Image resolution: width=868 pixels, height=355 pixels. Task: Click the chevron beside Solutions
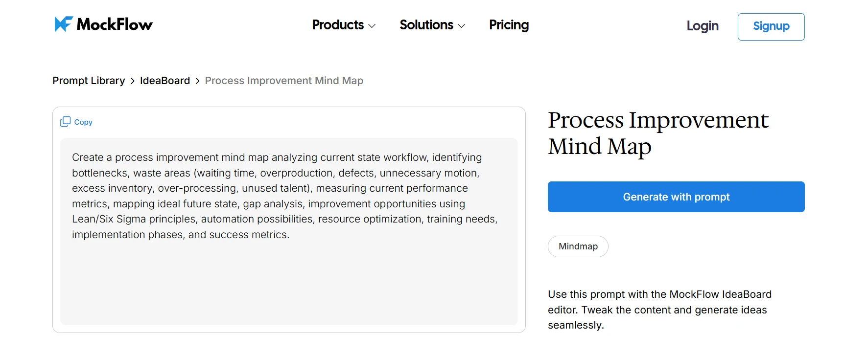pos(462,26)
